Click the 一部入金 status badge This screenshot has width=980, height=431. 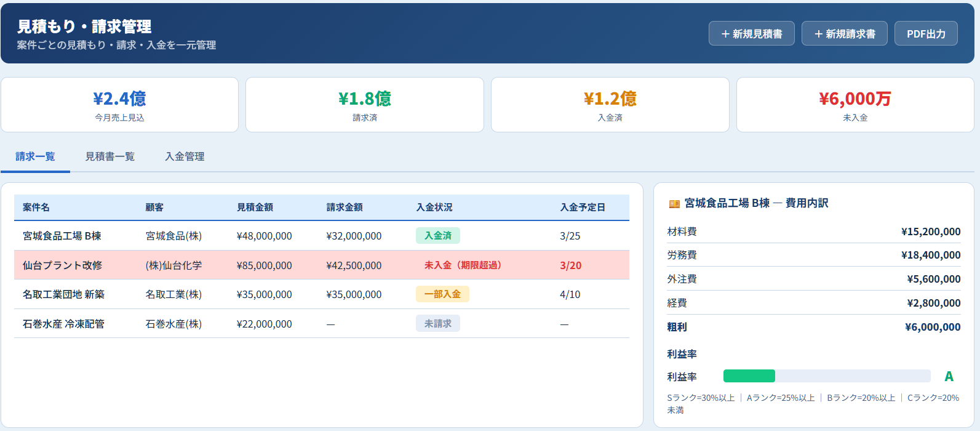[x=442, y=294]
